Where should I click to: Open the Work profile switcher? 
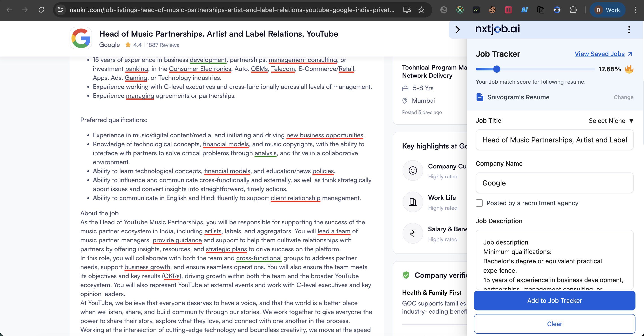pyautogui.click(x=607, y=10)
